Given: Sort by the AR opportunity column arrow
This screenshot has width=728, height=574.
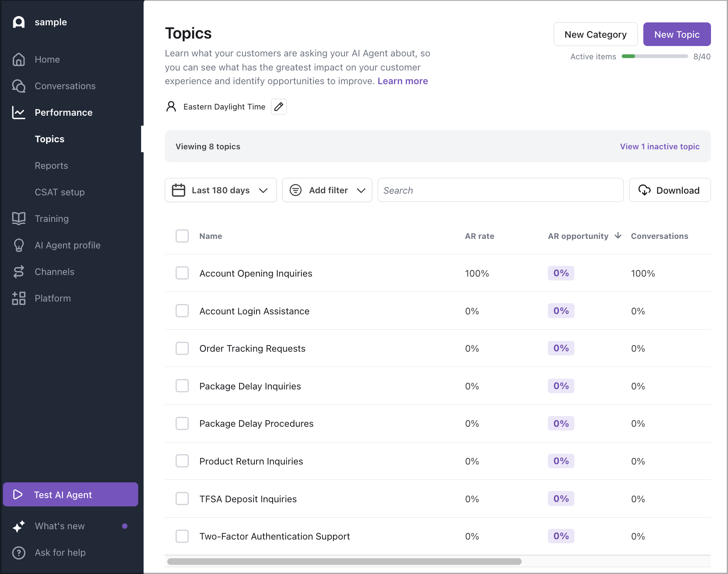Looking at the screenshot, I should click(x=618, y=236).
